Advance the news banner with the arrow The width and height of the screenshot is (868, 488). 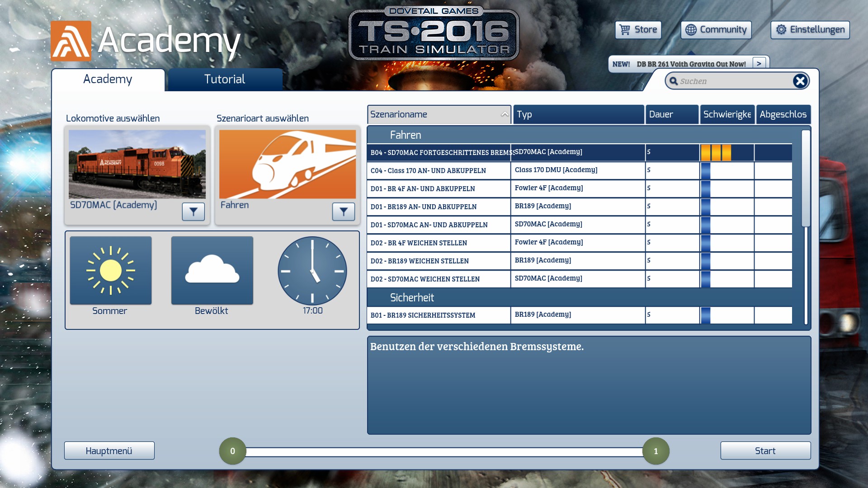point(759,64)
